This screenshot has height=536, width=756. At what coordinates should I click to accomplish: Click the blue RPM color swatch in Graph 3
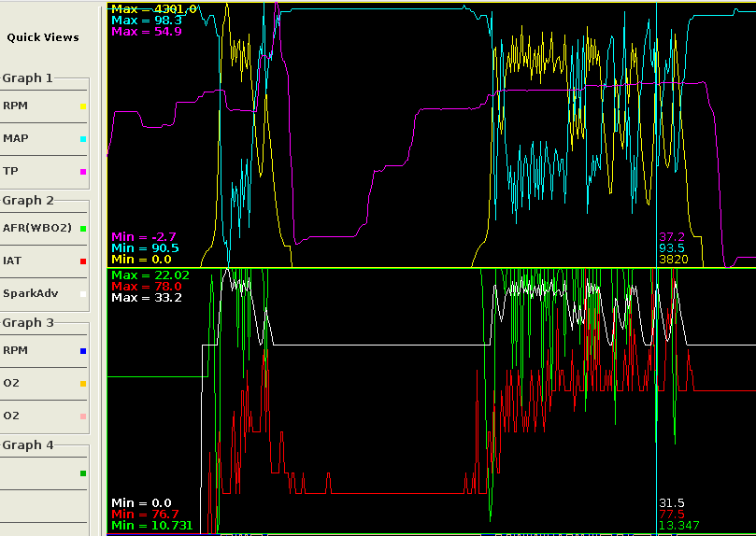point(83,351)
